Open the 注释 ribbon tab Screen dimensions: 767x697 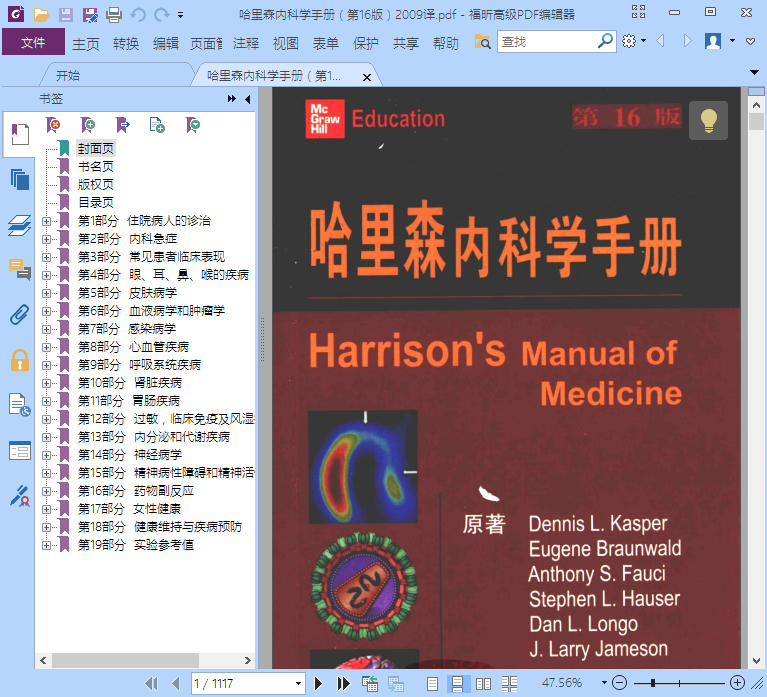[246, 44]
